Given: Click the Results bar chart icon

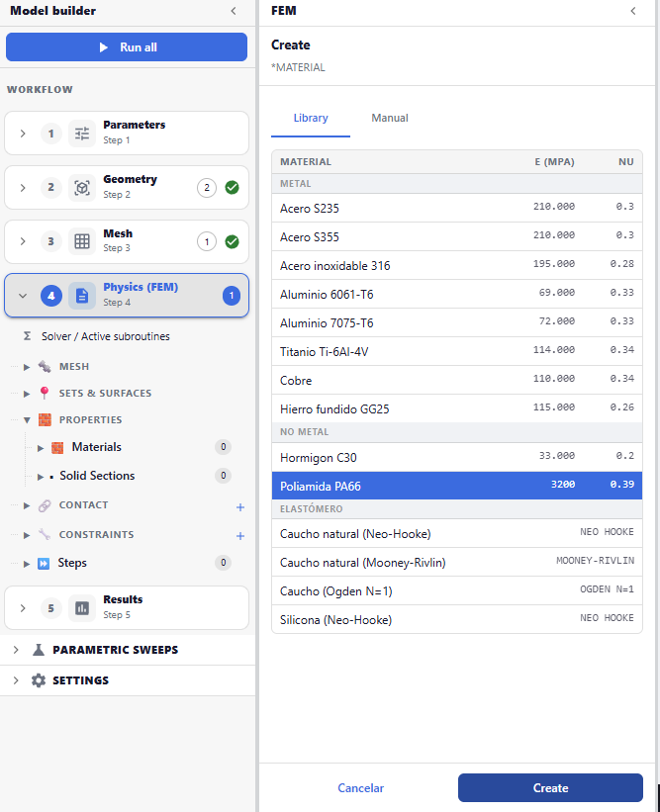Looking at the screenshot, I should point(82,608).
